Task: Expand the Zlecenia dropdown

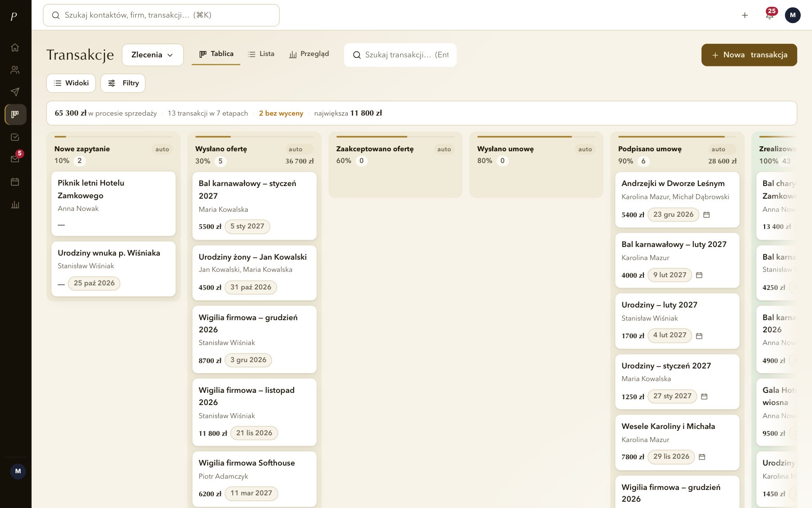Action: (152, 55)
